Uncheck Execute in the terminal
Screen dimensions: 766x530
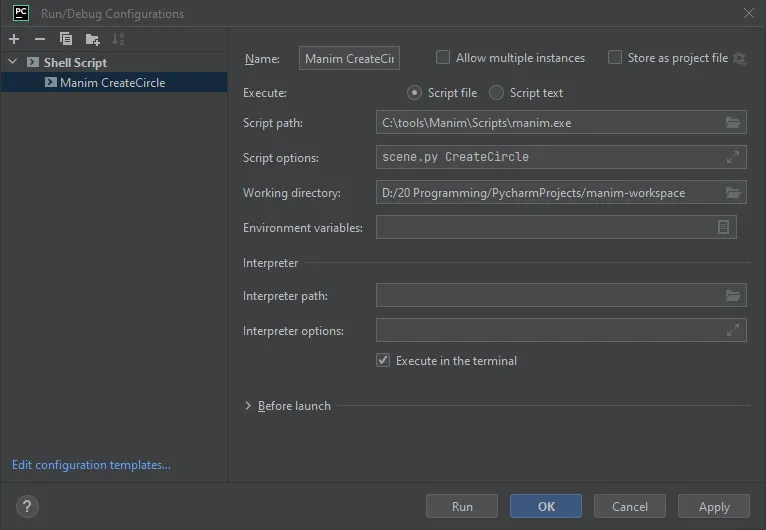coord(383,361)
